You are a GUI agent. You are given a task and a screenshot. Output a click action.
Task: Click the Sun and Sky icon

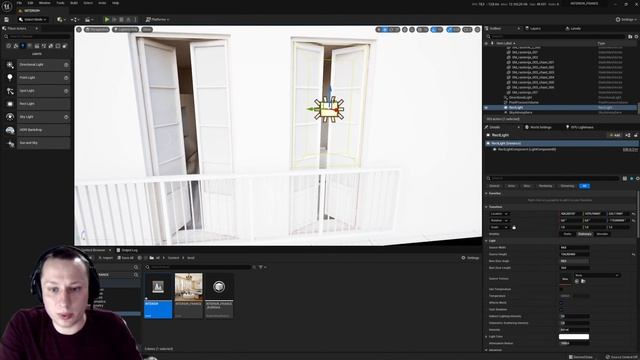[x=10, y=143]
